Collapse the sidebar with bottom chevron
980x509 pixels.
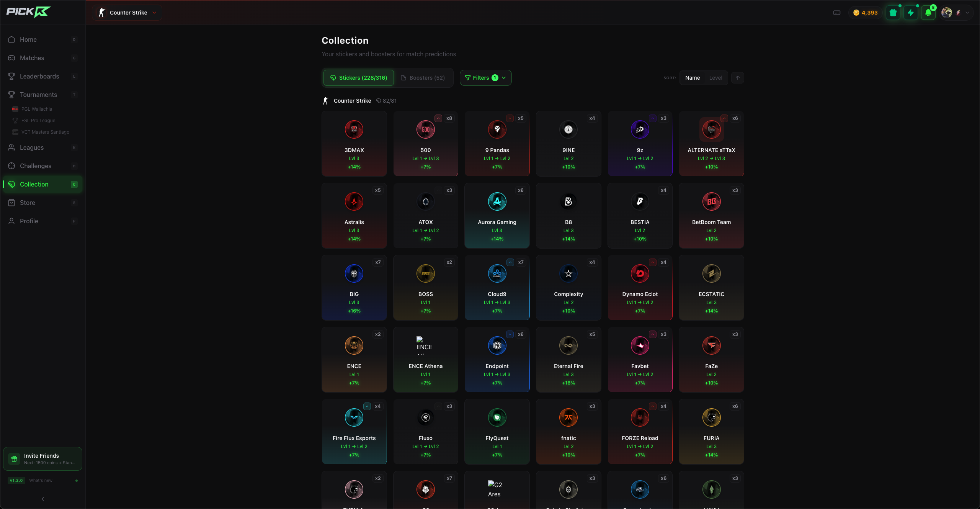coord(43,499)
